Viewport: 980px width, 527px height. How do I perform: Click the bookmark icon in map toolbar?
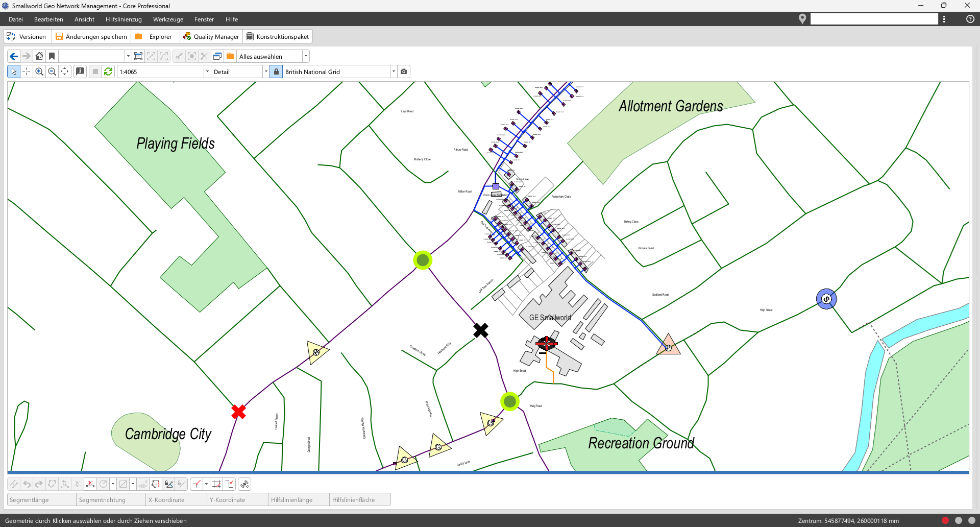pyautogui.click(x=52, y=56)
